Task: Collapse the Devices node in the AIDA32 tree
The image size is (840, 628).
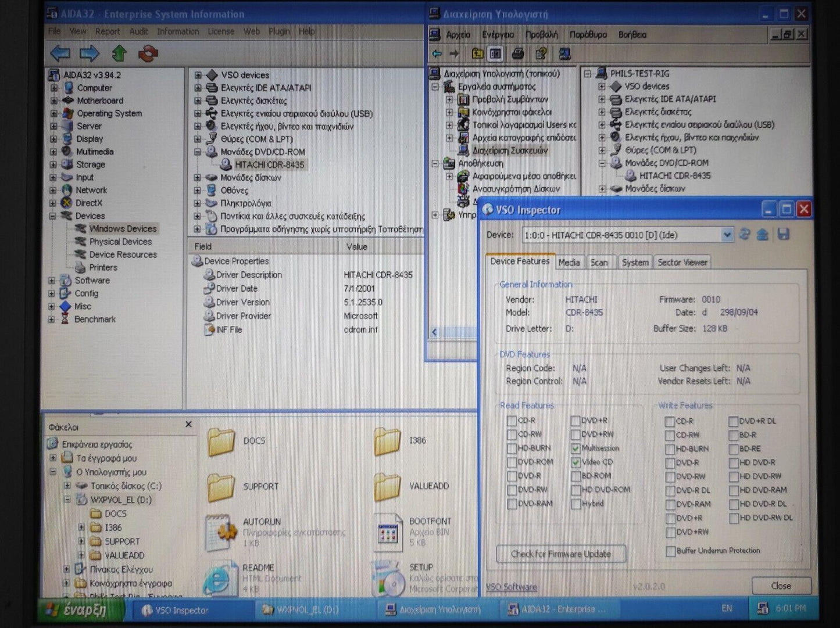Action: click(x=53, y=216)
